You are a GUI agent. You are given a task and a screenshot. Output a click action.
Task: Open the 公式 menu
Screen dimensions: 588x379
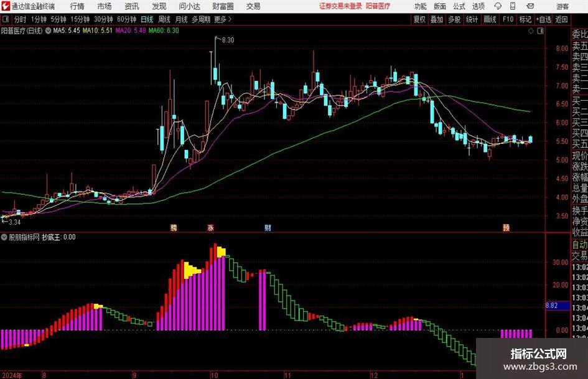[459, 6]
